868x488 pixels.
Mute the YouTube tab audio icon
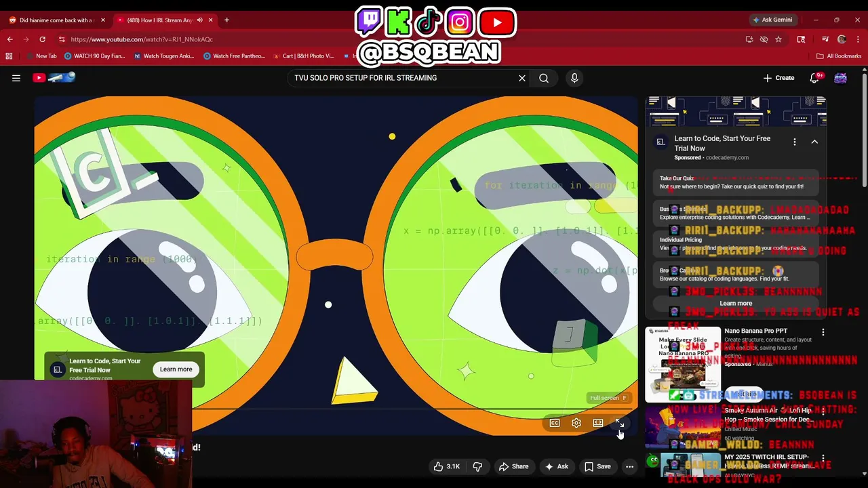point(199,20)
